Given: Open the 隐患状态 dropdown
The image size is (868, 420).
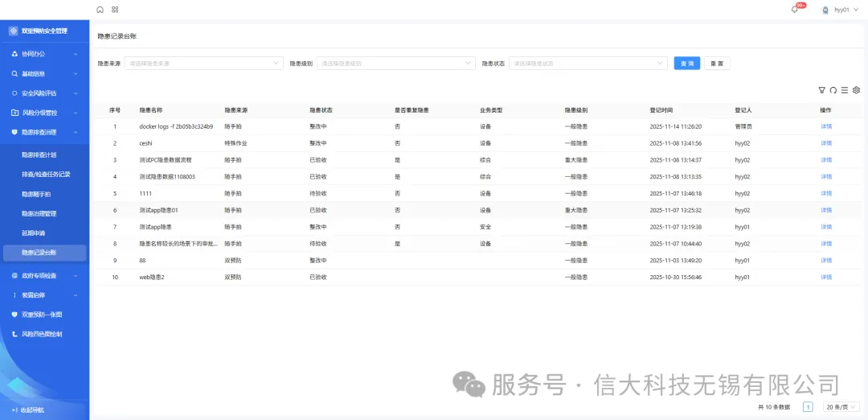Looking at the screenshot, I should coord(588,64).
